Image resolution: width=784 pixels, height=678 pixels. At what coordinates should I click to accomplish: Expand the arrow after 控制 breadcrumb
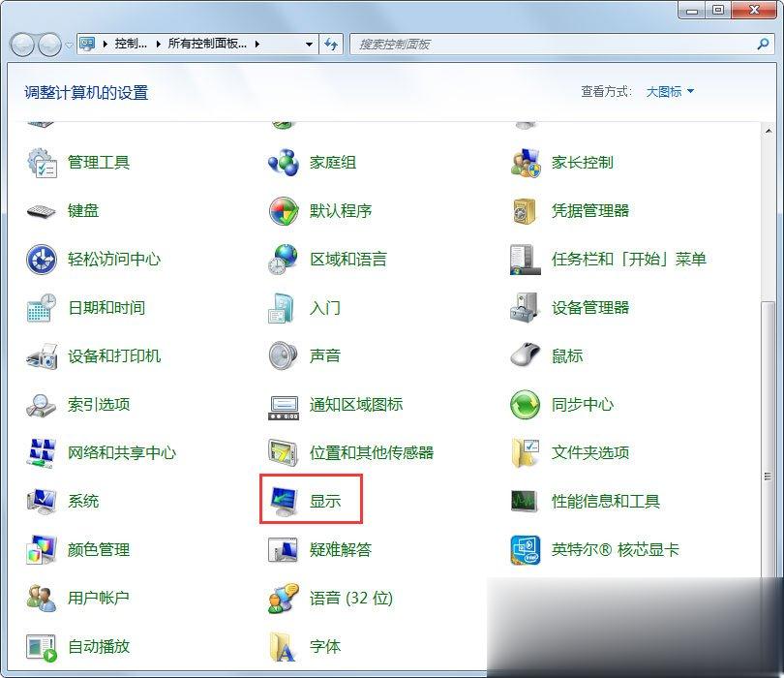(x=158, y=44)
